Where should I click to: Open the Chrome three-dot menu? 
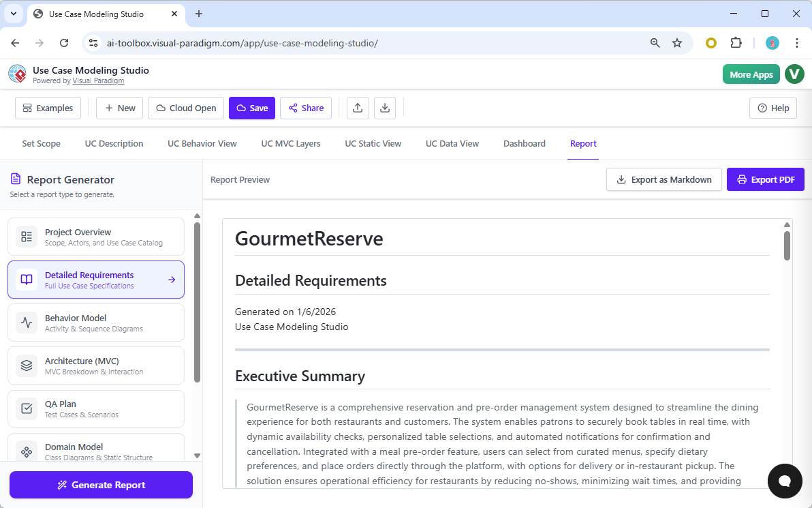[796, 43]
